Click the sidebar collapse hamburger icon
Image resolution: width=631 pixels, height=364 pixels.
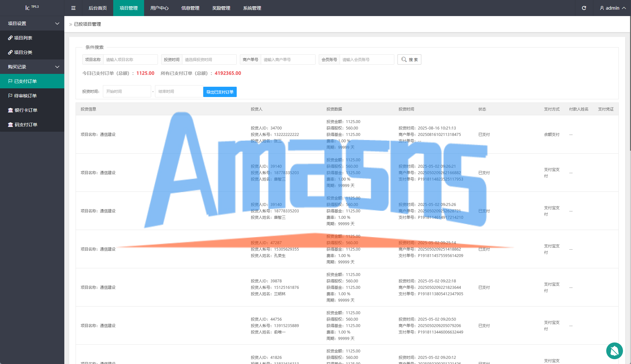[x=73, y=8]
